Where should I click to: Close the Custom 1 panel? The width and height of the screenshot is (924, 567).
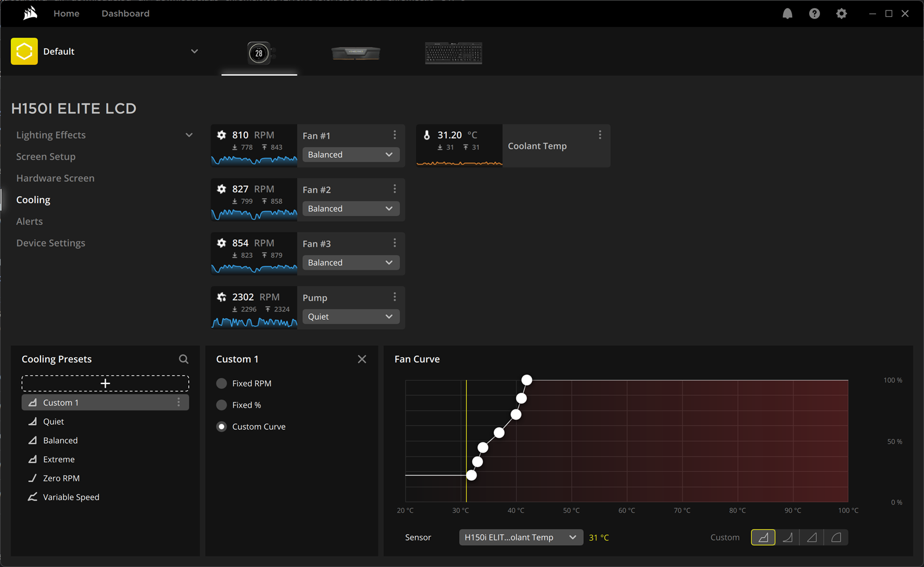tap(362, 359)
